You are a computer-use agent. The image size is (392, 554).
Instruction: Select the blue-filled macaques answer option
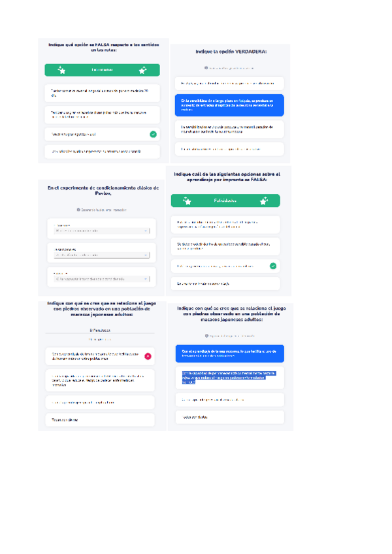pyautogui.click(x=229, y=353)
